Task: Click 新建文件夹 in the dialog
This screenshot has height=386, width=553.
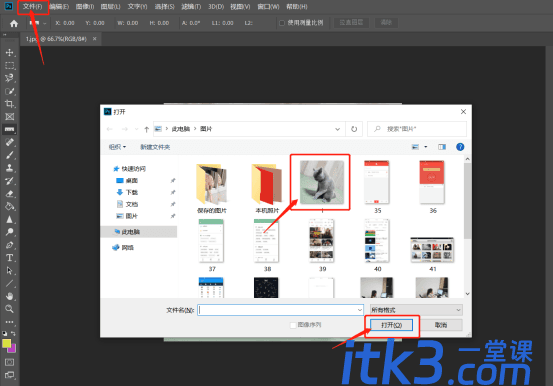Action: click(x=155, y=147)
